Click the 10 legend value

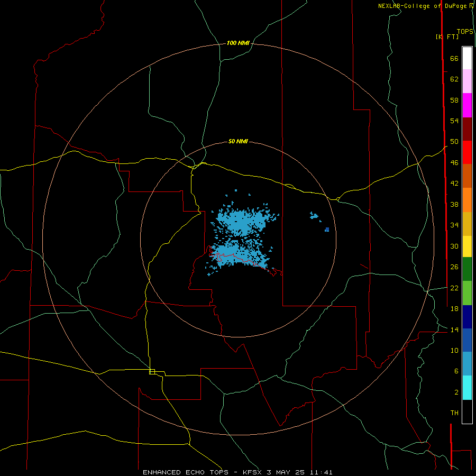tap(454, 351)
